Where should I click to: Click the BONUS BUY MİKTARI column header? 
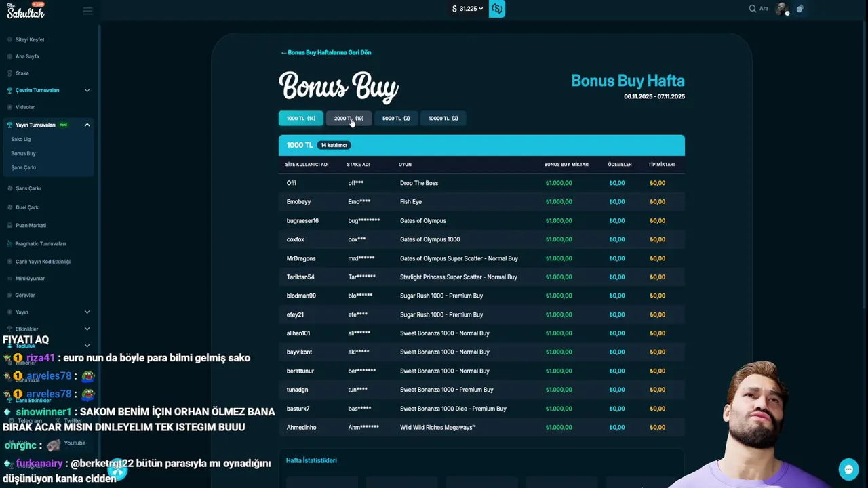coord(566,164)
